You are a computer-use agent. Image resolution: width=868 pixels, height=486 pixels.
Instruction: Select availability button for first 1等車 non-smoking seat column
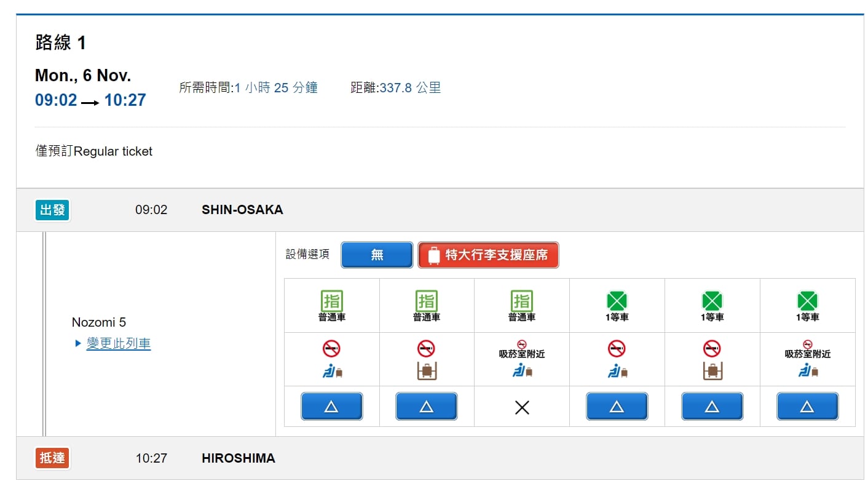[x=617, y=407]
